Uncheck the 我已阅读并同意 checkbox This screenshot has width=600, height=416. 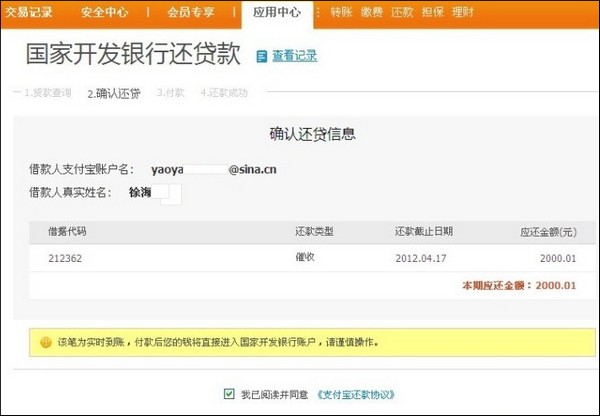(229, 393)
